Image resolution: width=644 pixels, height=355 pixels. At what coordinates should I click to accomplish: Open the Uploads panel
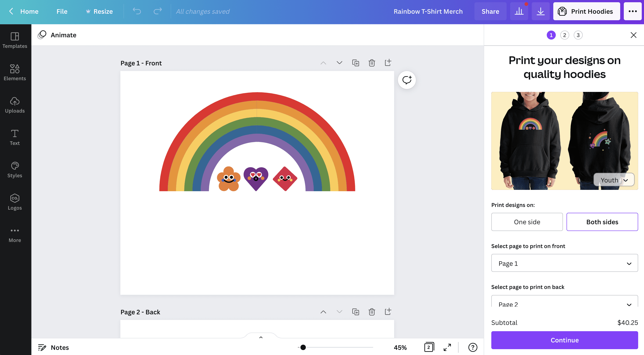coord(15,105)
